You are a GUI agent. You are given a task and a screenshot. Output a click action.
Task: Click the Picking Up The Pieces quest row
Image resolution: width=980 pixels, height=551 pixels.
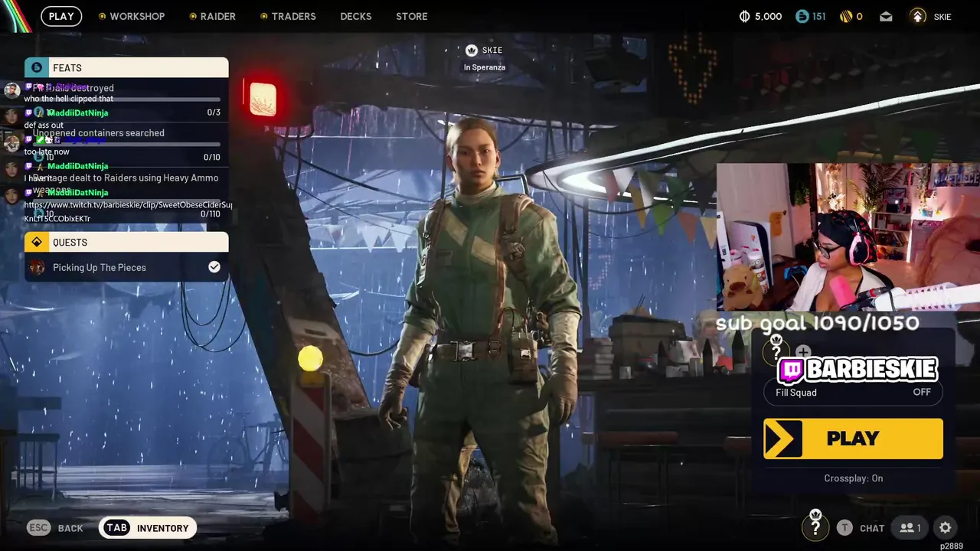(126, 267)
